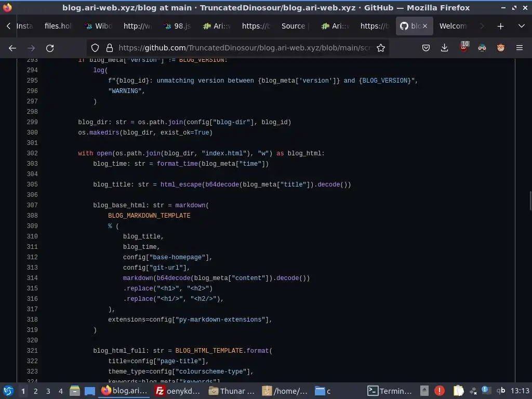
Task: List all tabs dropdown arrow
Action: 522,26
